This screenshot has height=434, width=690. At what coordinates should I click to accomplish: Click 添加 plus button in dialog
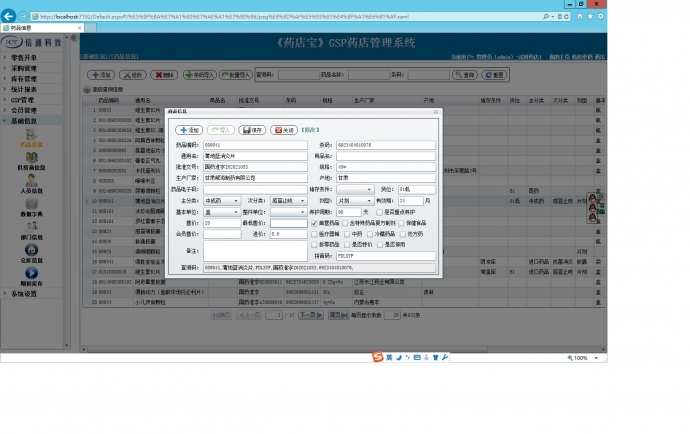pos(189,130)
